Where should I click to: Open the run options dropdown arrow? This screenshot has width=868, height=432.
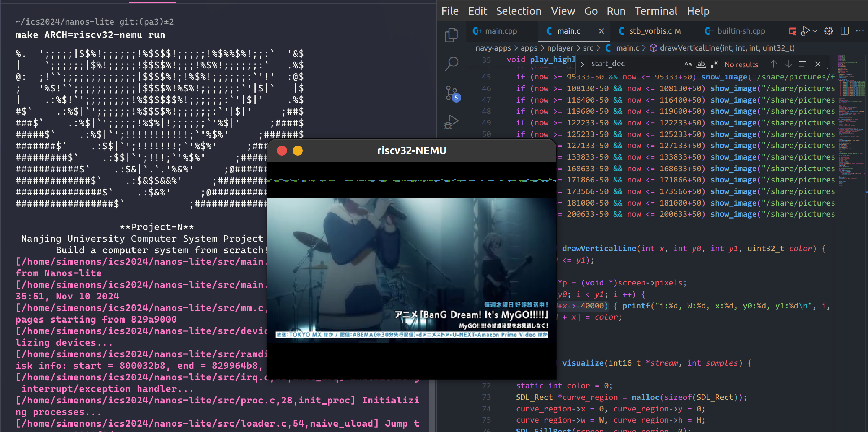[x=815, y=31]
